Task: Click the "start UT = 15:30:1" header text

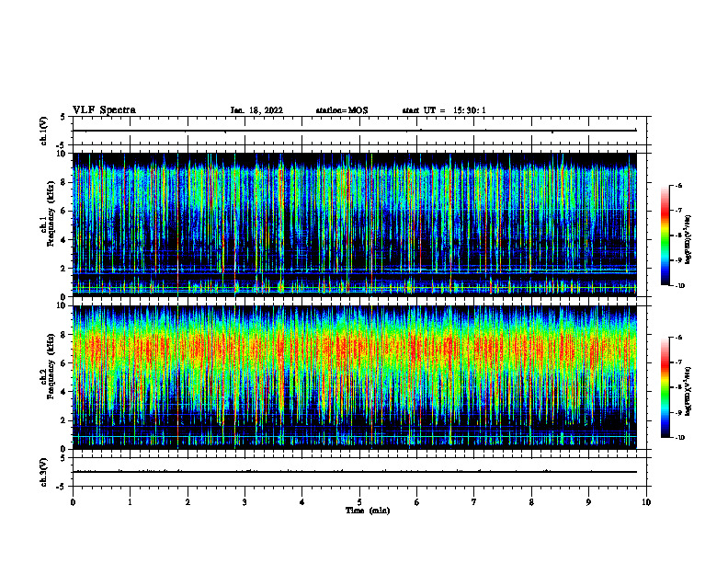Action: (x=444, y=110)
